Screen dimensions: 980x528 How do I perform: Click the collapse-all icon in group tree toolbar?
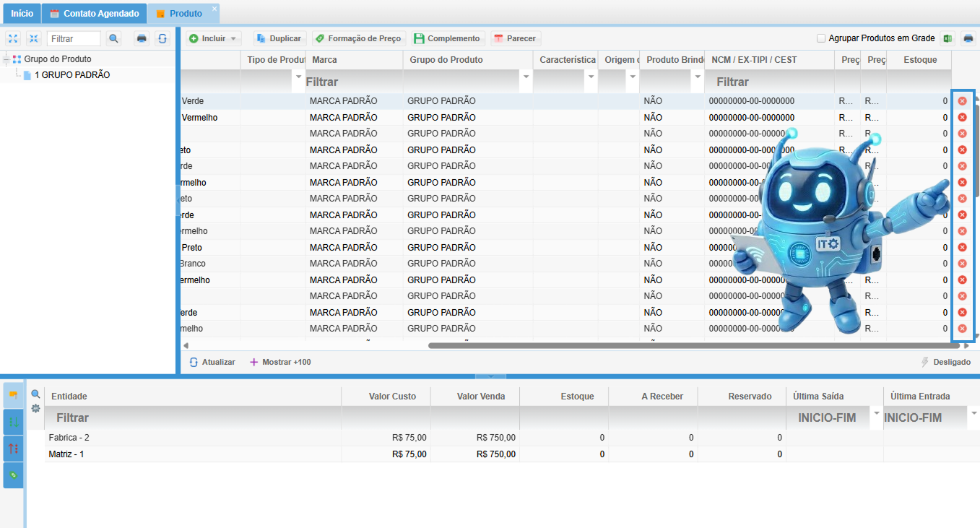click(x=33, y=38)
